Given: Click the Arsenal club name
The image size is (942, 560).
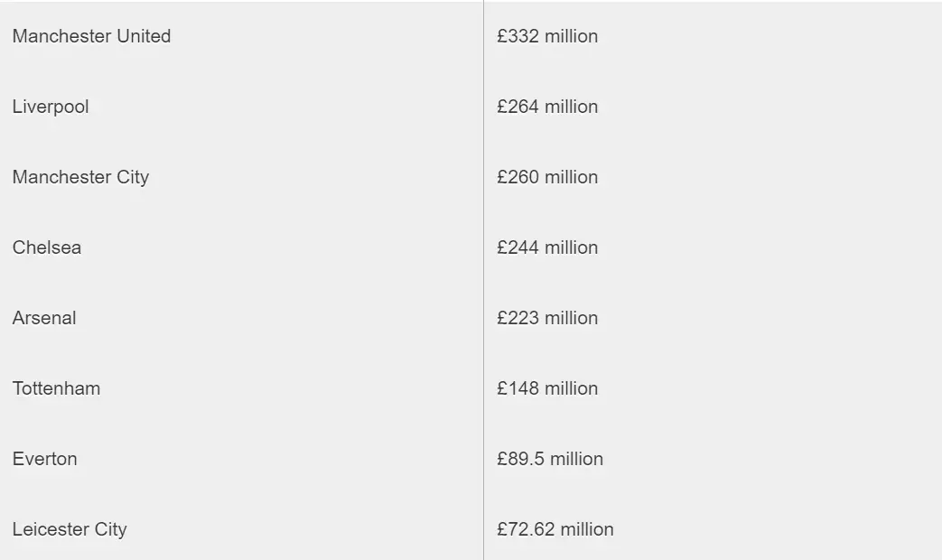Looking at the screenshot, I should coord(44,318).
